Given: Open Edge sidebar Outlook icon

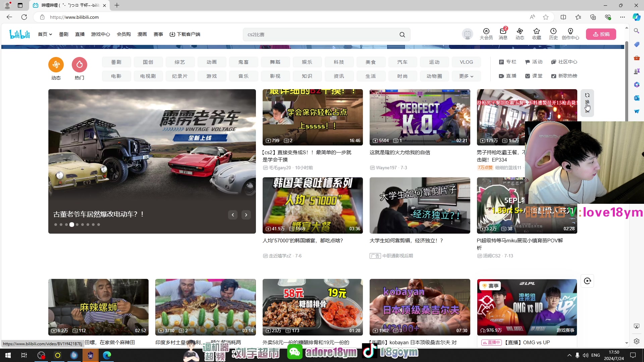Looking at the screenshot, I should 636,98.
